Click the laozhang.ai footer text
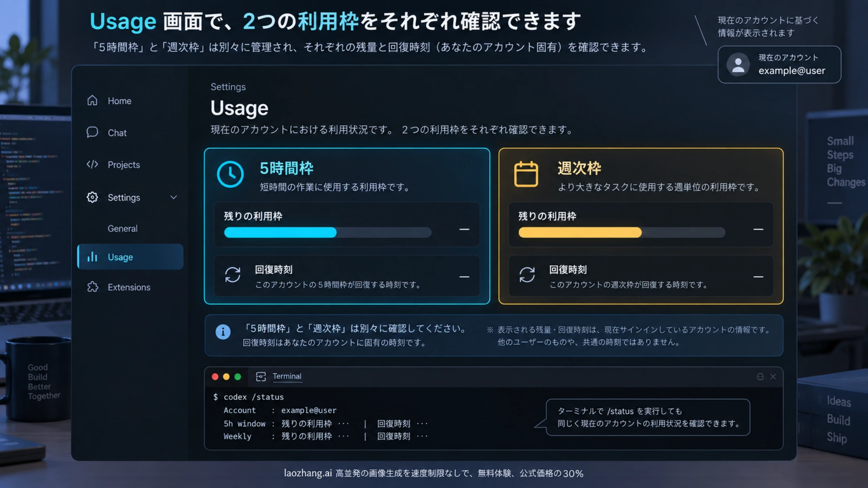868x488 pixels. pos(434,473)
